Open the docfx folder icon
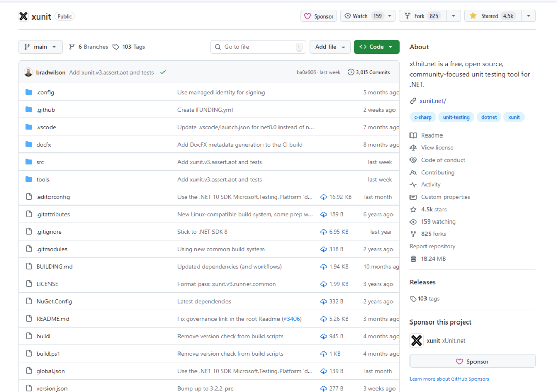Viewport: 557px width, 392px height. pyautogui.click(x=29, y=144)
